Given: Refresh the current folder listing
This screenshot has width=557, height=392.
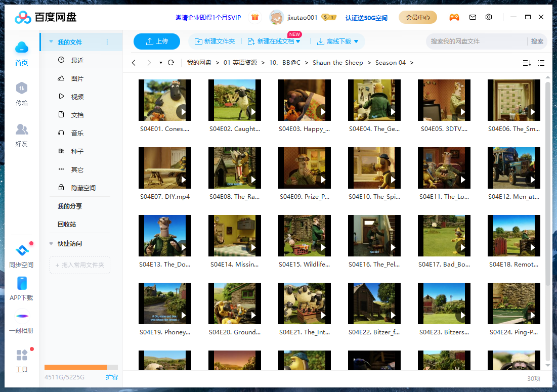Looking at the screenshot, I should [x=171, y=63].
